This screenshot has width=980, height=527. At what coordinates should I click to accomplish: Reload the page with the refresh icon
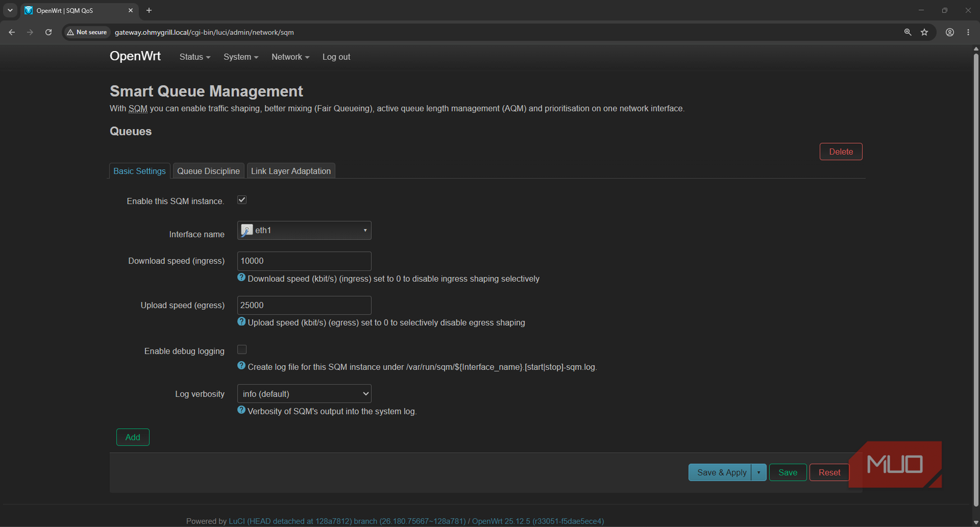coord(48,32)
